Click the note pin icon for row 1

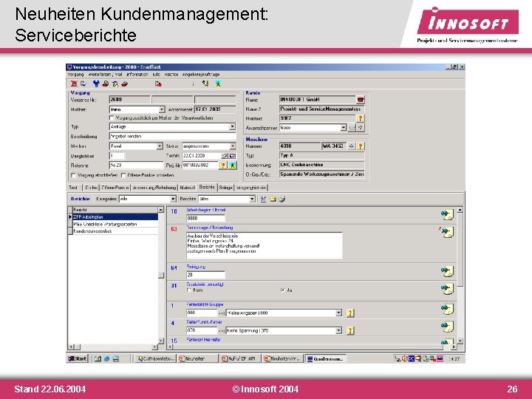coord(447,309)
